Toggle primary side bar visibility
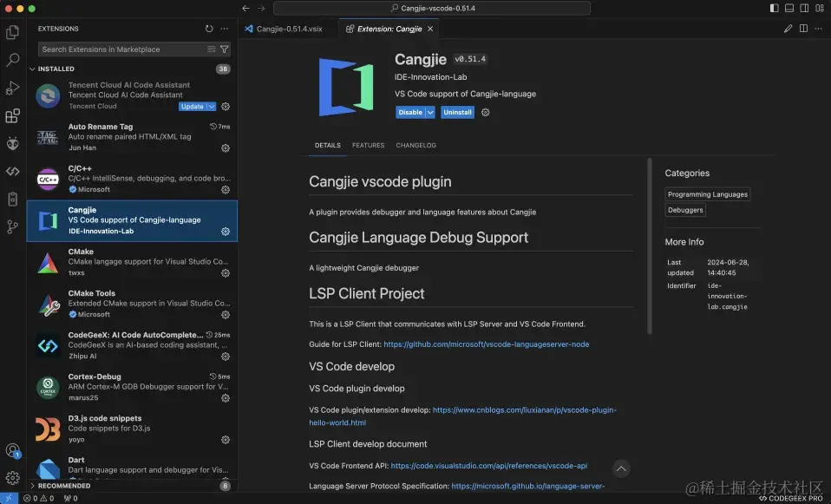 775,8
